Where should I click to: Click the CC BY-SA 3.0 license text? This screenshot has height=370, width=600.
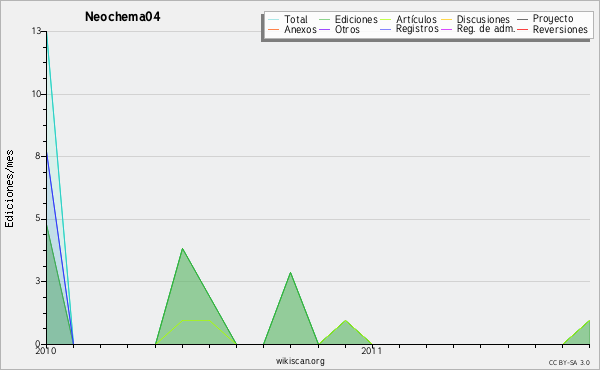click(569, 363)
